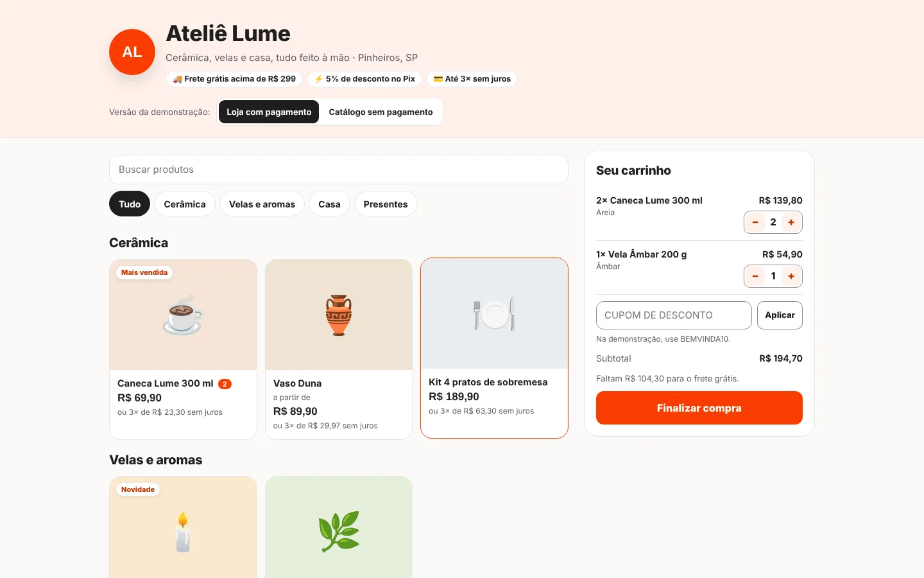This screenshot has height=578, width=924.
Task: Apply the discount coupon with Aplicar
Action: [x=780, y=315]
